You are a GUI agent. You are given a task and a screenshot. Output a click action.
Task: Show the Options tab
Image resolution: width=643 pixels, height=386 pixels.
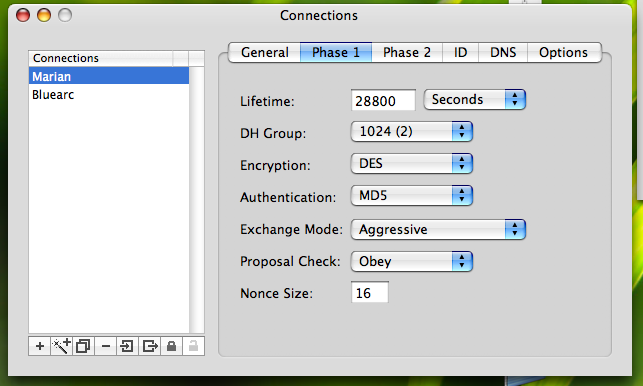coord(564,53)
